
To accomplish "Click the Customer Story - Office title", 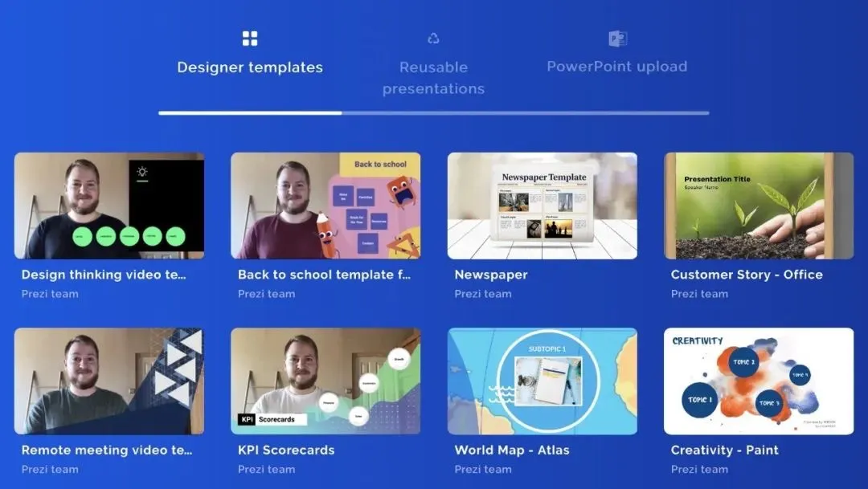I will point(747,275).
